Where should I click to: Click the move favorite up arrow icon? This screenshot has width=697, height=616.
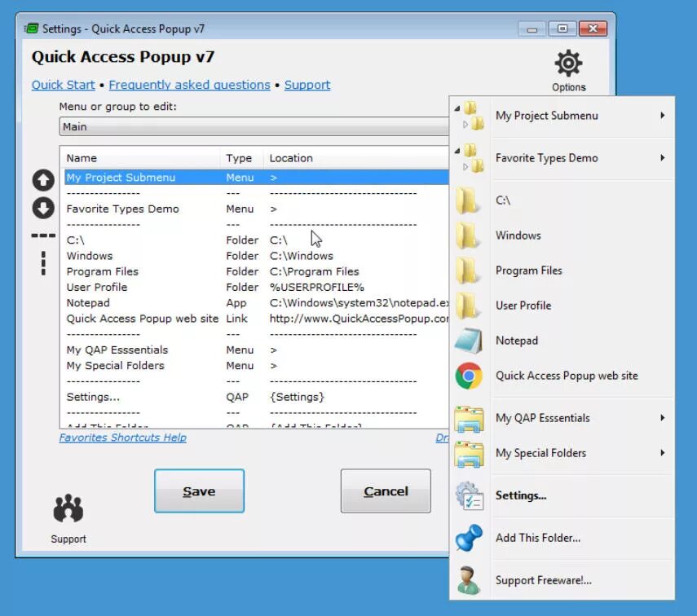(x=43, y=180)
